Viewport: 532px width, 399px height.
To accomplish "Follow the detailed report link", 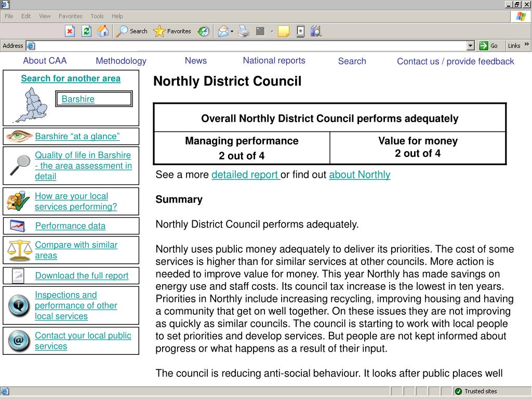I will [x=245, y=175].
